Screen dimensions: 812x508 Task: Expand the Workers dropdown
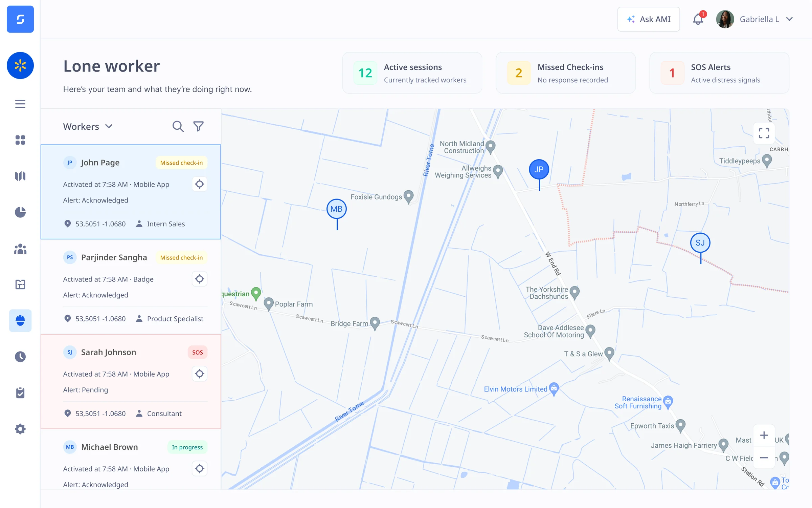pyautogui.click(x=88, y=127)
